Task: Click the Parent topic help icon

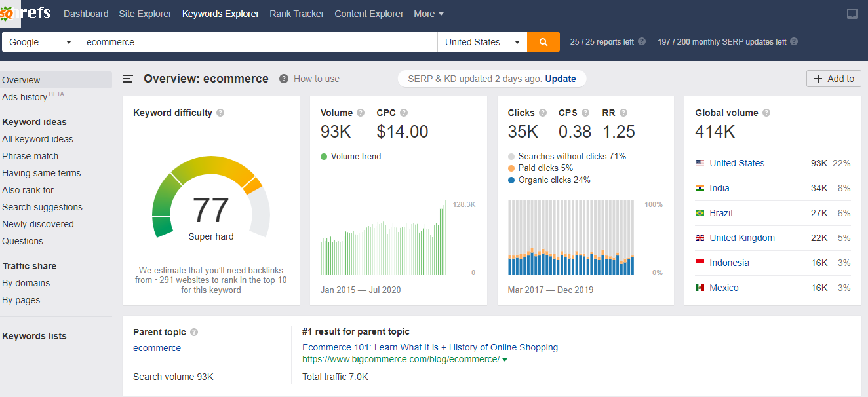Action: (x=194, y=332)
